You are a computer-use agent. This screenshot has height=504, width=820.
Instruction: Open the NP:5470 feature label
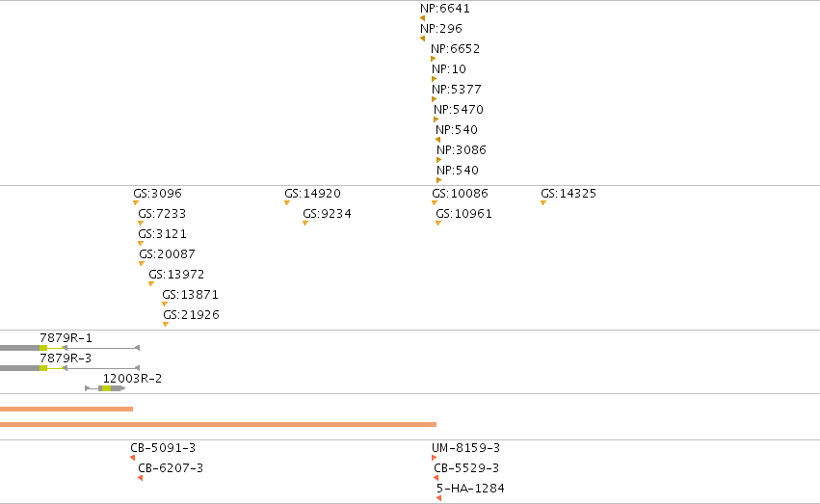[x=459, y=110]
